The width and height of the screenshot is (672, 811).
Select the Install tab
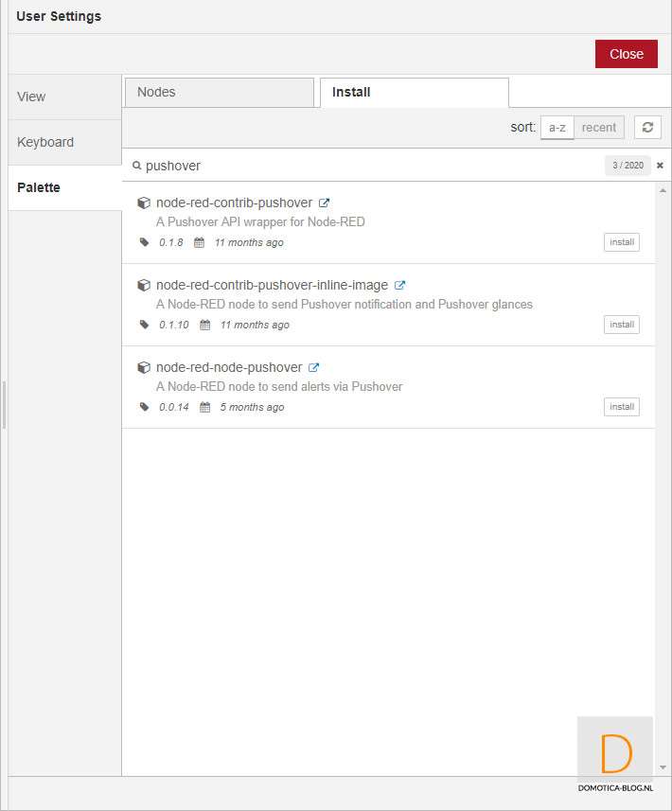point(414,93)
